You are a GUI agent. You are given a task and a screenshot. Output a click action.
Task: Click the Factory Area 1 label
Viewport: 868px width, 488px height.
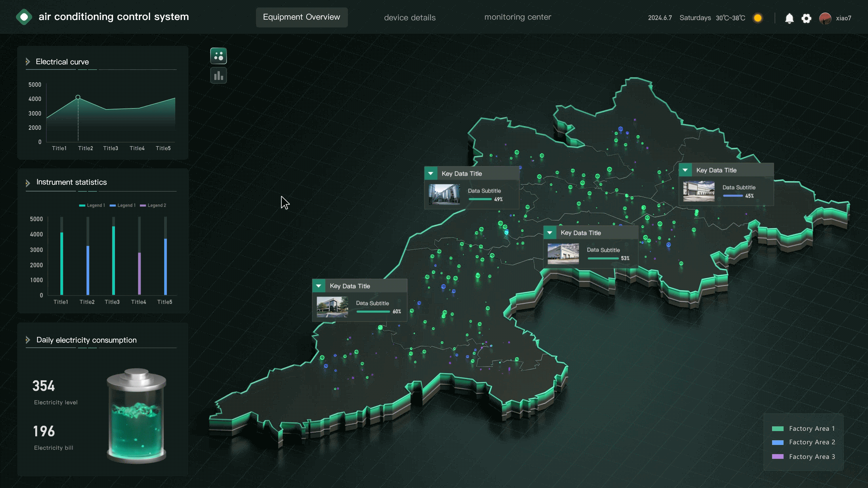click(812, 429)
